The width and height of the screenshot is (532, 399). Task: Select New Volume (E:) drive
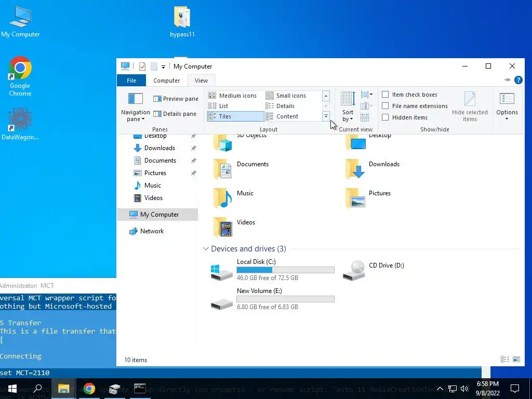(273, 299)
